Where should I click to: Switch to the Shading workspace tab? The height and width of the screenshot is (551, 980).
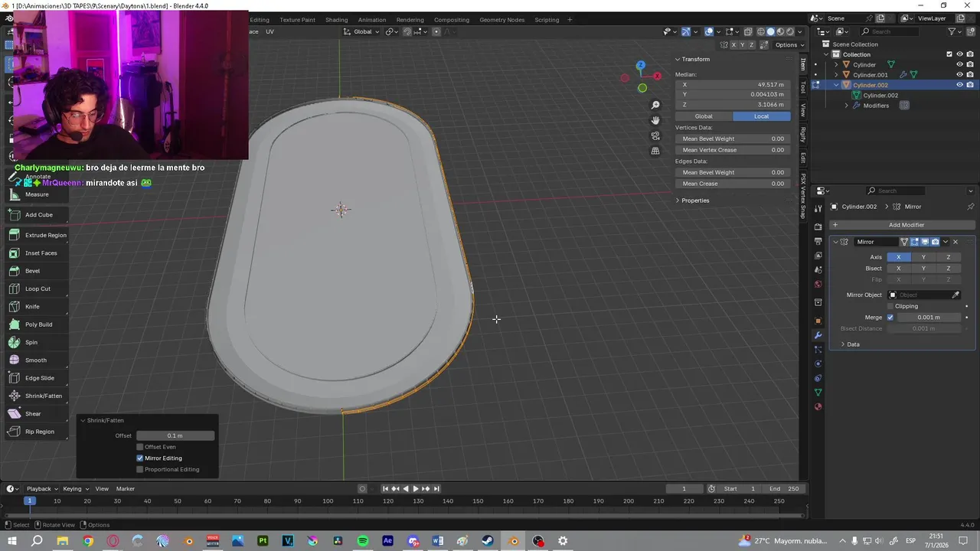(x=336, y=20)
